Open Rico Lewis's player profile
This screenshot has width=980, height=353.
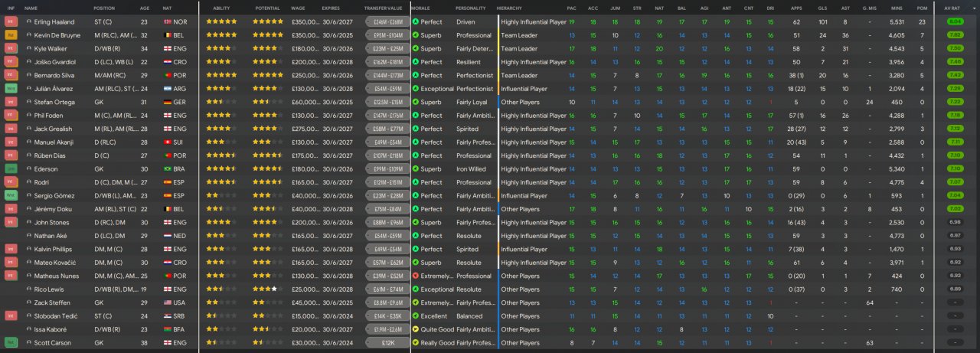click(x=49, y=289)
